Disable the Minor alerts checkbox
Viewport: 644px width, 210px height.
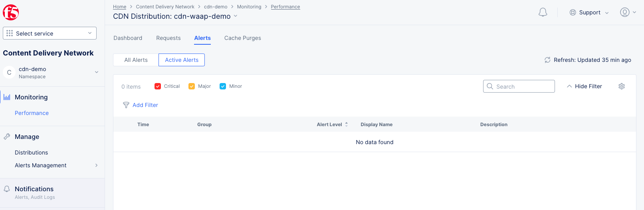[x=223, y=86]
